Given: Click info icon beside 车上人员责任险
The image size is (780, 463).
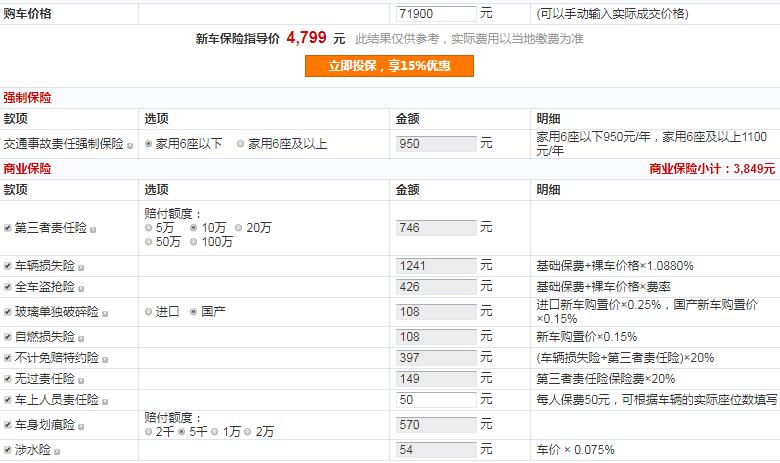Looking at the screenshot, I should click(x=105, y=402).
